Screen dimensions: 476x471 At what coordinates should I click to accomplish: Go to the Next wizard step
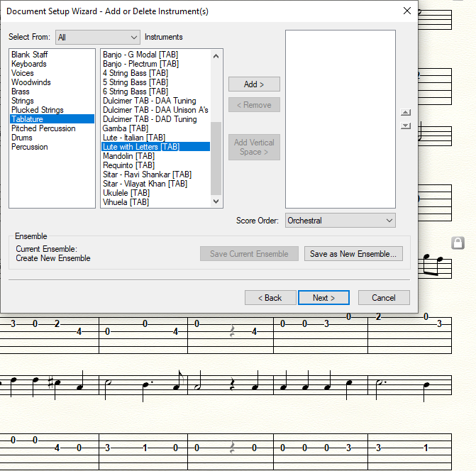tap(324, 298)
